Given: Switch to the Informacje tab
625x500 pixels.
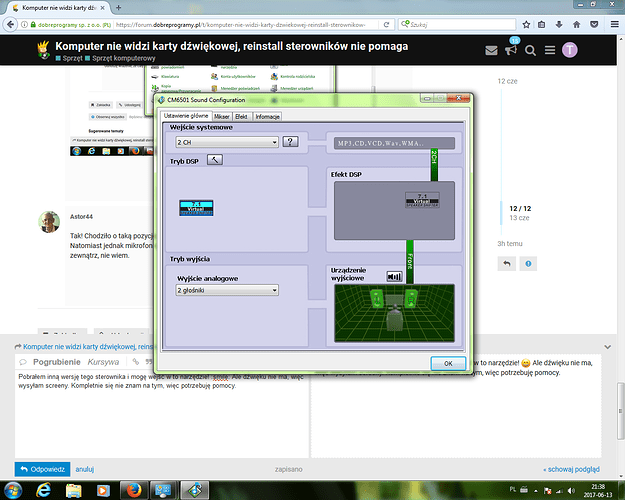Looking at the screenshot, I should pyautogui.click(x=267, y=116).
